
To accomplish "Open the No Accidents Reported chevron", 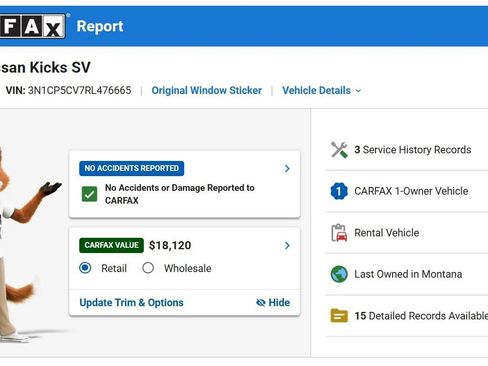I will click(287, 169).
